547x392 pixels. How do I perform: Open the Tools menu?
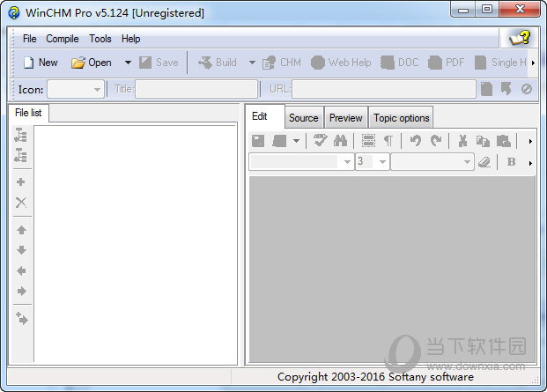coord(100,39)
